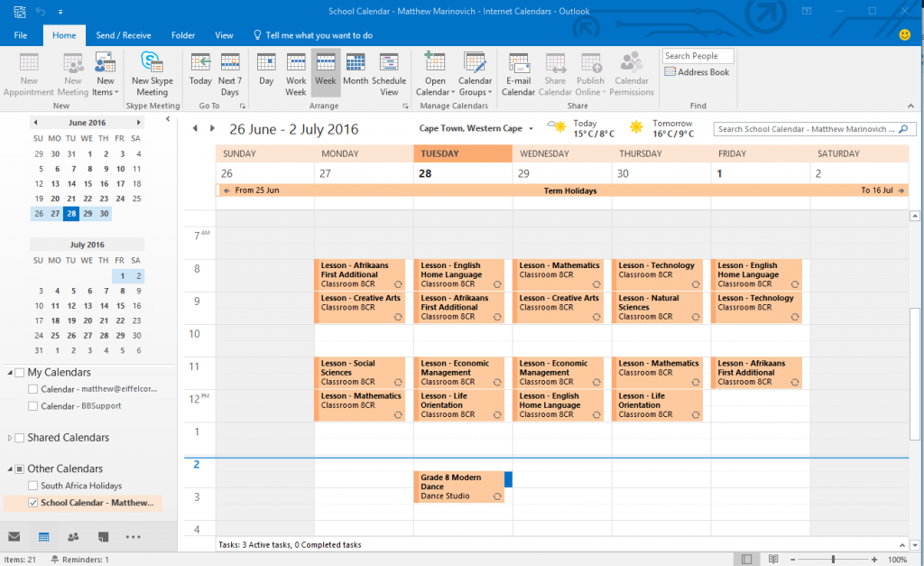Open the File tab

point(21,35)
